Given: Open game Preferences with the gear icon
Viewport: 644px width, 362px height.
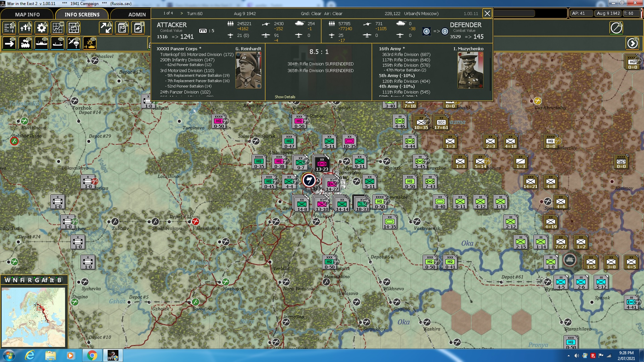Looking at the screenshot, I should click(41, 28).
